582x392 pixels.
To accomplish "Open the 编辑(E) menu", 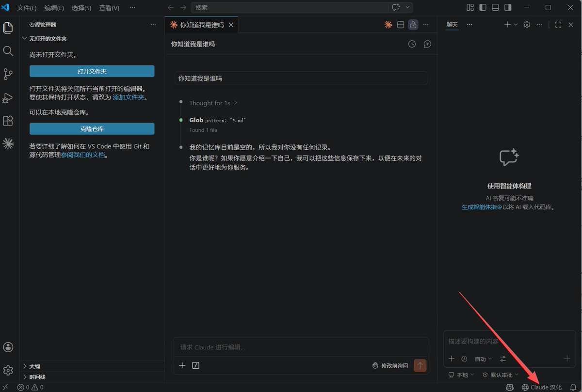I will click(x=54, y=8).
